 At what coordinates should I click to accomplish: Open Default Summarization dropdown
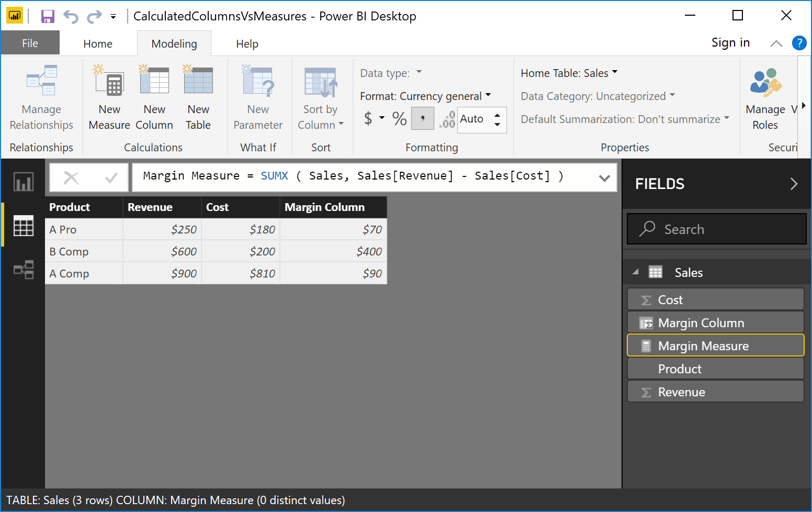coord(625,119)
